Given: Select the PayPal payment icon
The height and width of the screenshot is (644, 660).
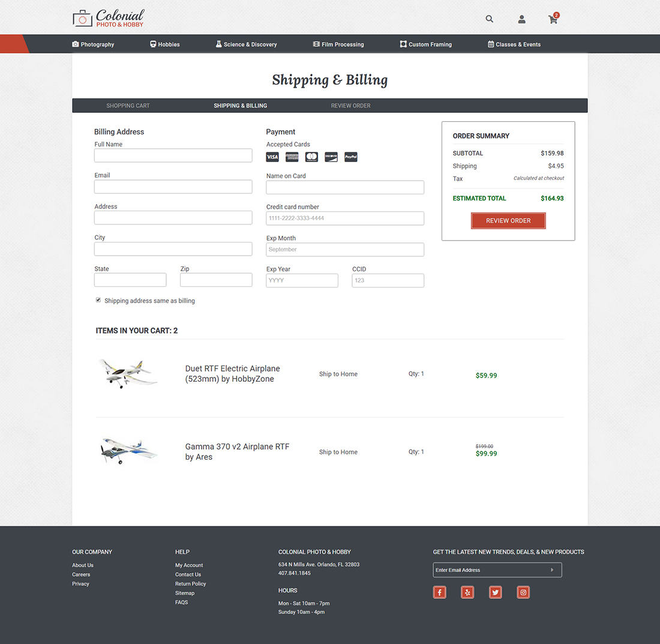Looking at the screenshot, I should tap(350, 157).
